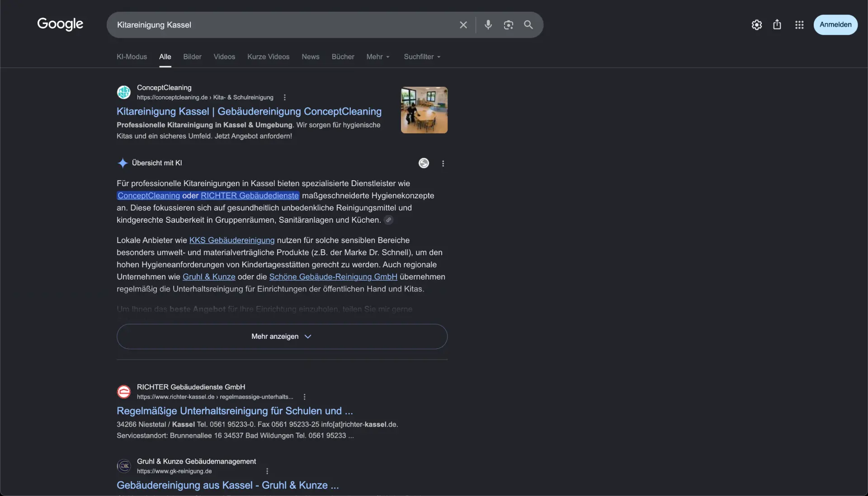868x496 pixels.
Task: Switch to the Bilder tab
Action: point(192,57)
